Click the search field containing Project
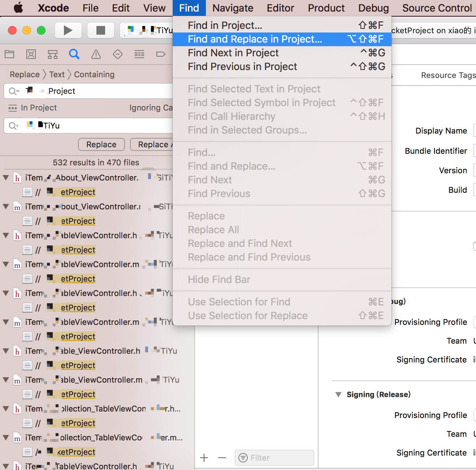Screen dimensions: 476x470 coord(88,91)
